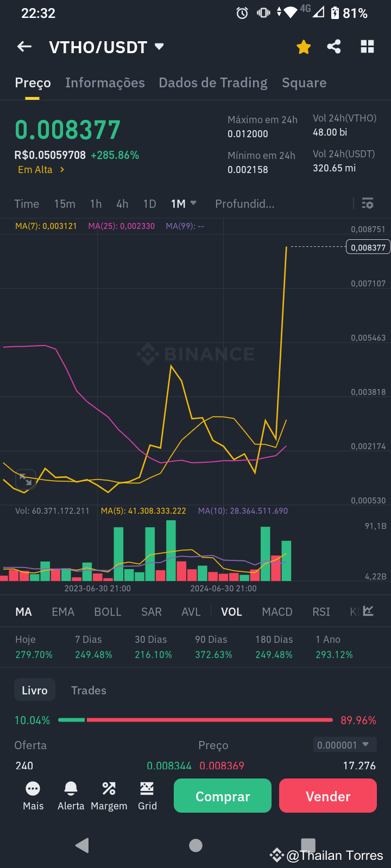Open the grid layout icon at top right
Viewport: 391px width, 868px height.
click(x=368, y=47)
